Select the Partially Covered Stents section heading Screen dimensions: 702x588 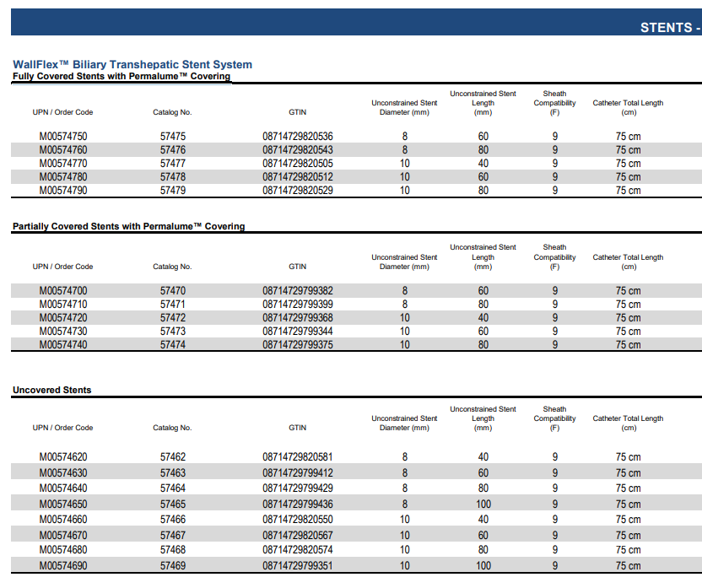[128, 227]
